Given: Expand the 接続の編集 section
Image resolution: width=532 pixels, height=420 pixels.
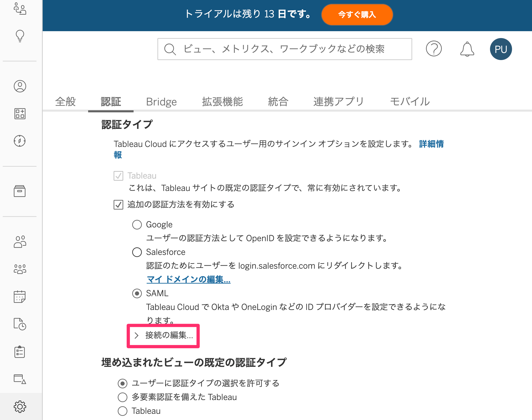Looking at the screenshot, I should (x=163, y=335).
